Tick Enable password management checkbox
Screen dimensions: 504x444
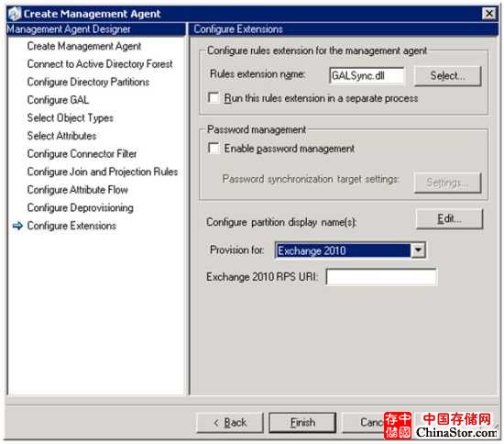tap(214, 149)
